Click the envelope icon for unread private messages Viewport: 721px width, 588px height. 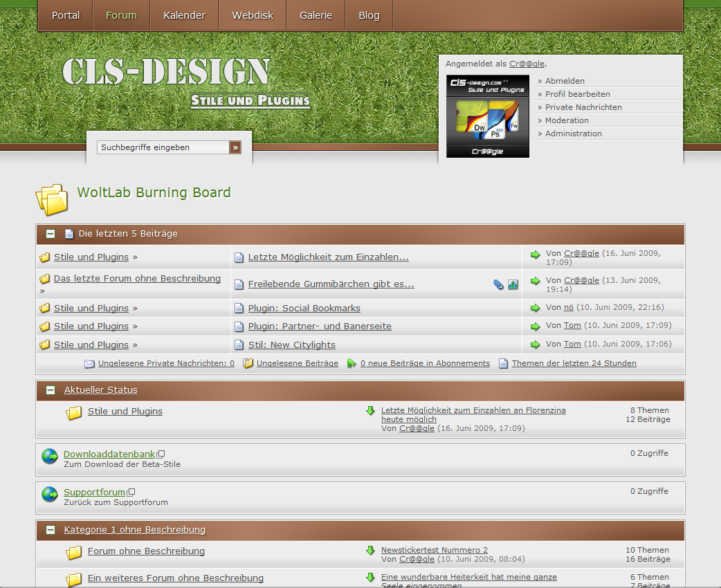[89, 364]
